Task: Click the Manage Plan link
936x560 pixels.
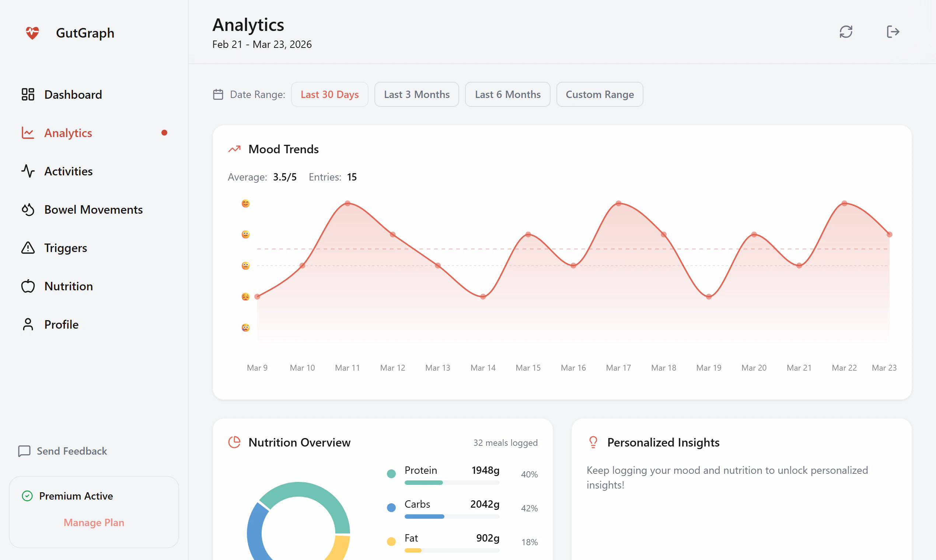Action: tap(94, 523)
